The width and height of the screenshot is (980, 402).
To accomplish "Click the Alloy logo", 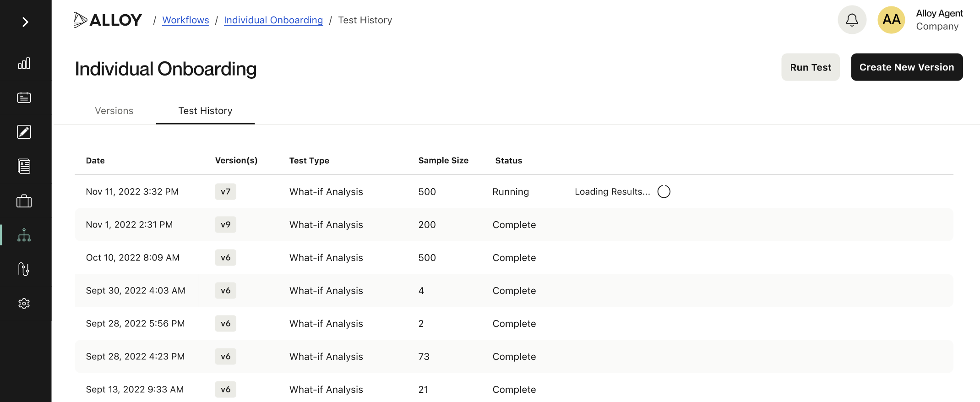I will click(x=108, y=20).
